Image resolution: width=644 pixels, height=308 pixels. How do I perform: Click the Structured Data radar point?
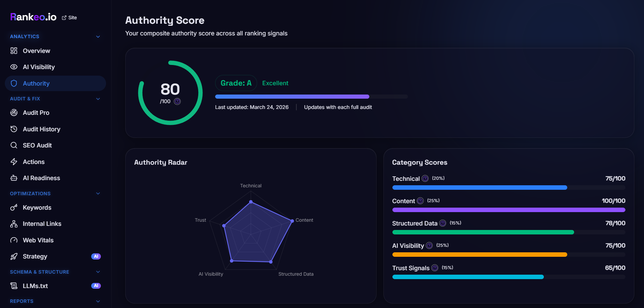[271, 262]
